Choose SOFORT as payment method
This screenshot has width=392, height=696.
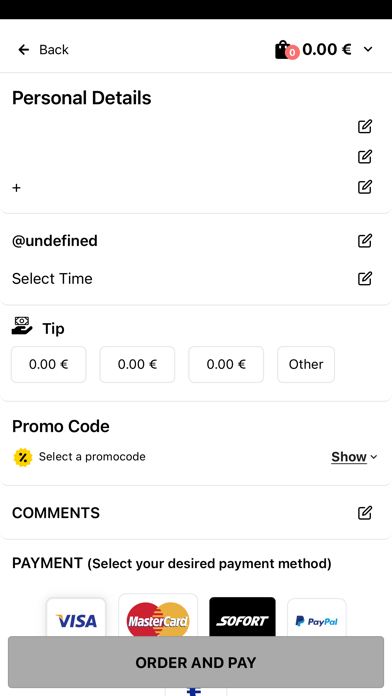[242, 617]
